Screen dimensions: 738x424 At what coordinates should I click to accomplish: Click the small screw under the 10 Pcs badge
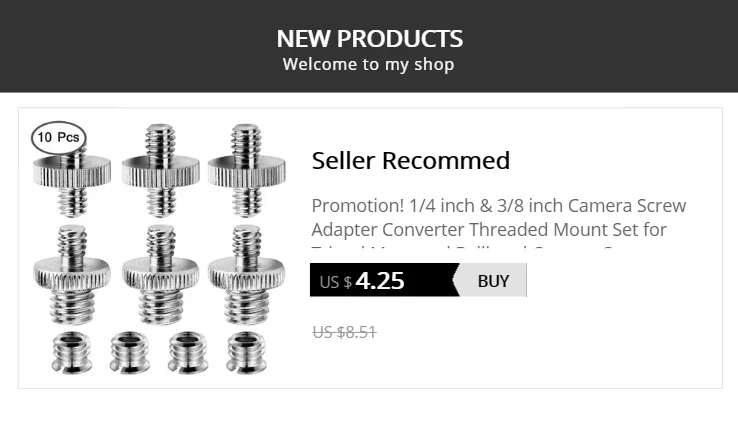point(70,180)
